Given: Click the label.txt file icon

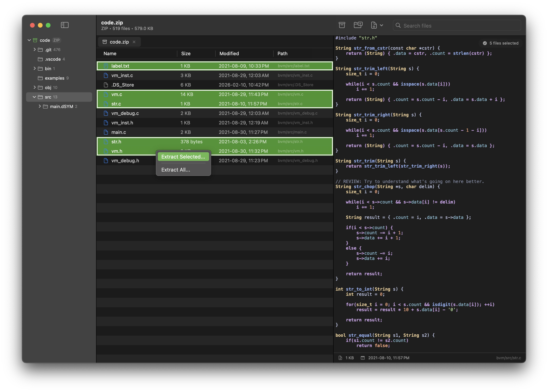Looking at the screenshot, I should (x=106, y=66).
